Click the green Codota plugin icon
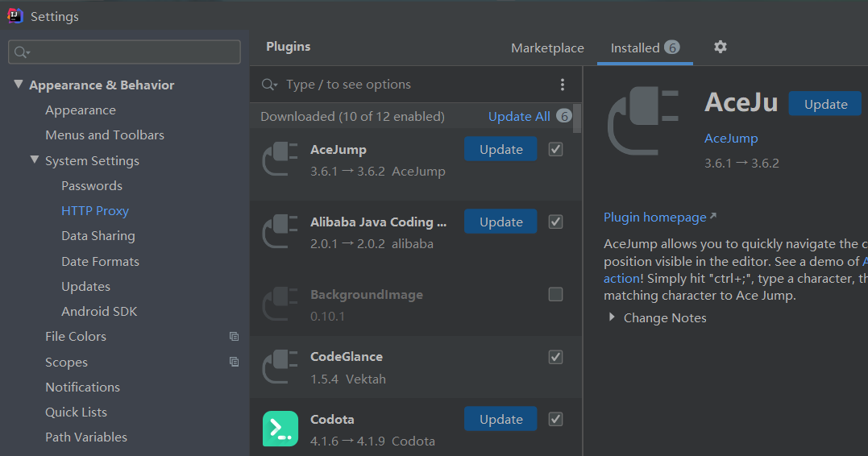This screenshot has height=456, width=868. (x=280, y=429)
